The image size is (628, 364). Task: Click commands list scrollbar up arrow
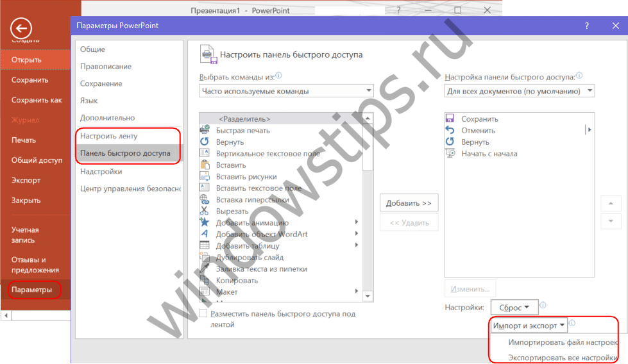tap(368, 118)
